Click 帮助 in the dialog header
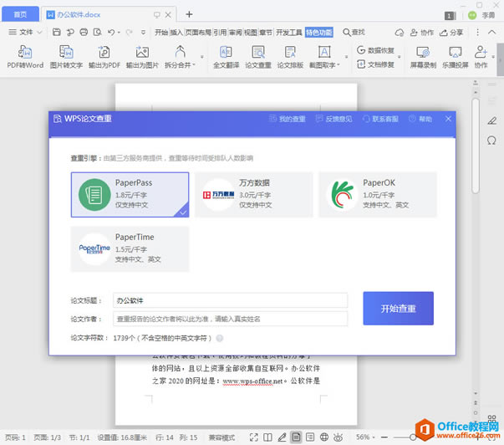 [420, 119]
